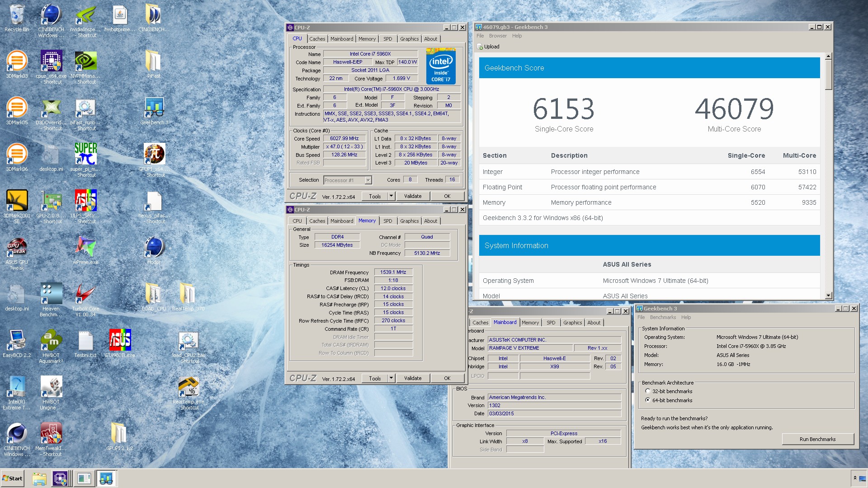Screen dimensions: 868x488
Task: Click Upload in Geekbench results window
Action: point(488,47)
